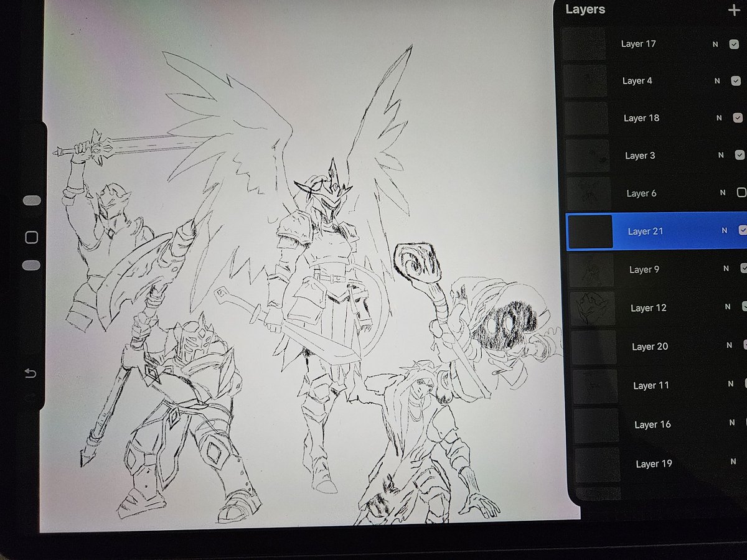Image resolution: width=747 pixels, height=560 pixels.
Task: Enable visibility checkbox of Layer 6
Action: tap(741, 193)
